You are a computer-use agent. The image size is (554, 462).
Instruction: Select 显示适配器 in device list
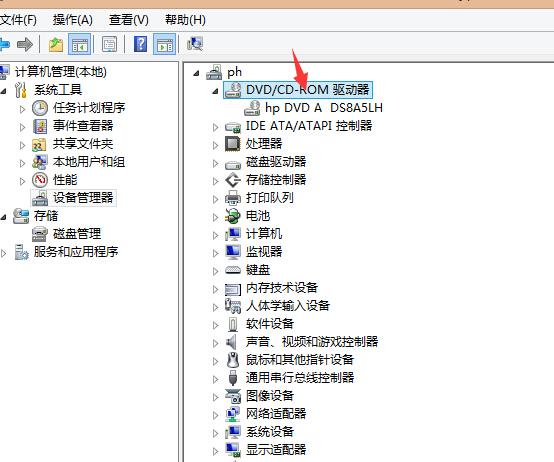click(276, 449)
